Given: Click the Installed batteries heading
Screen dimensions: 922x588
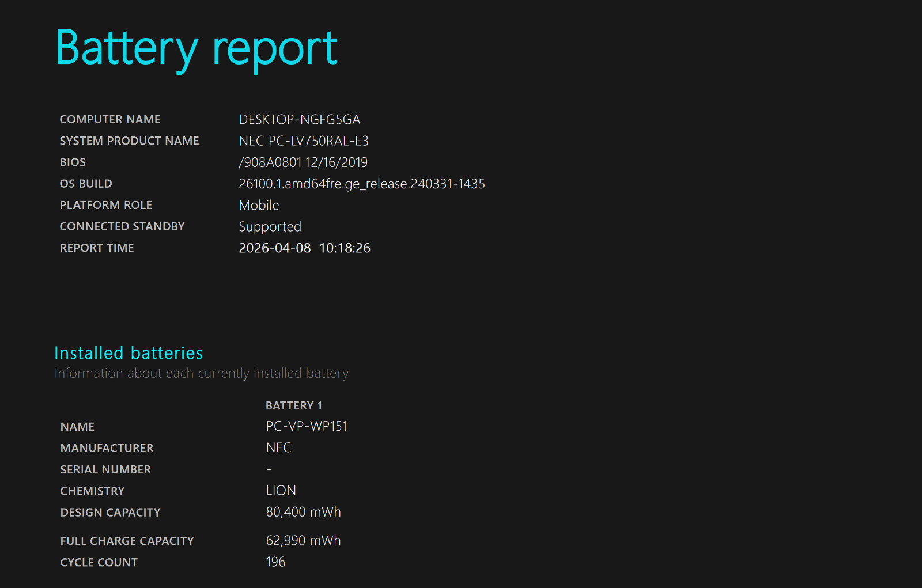Looking at the screenshot, I should (x=129, y=352).
